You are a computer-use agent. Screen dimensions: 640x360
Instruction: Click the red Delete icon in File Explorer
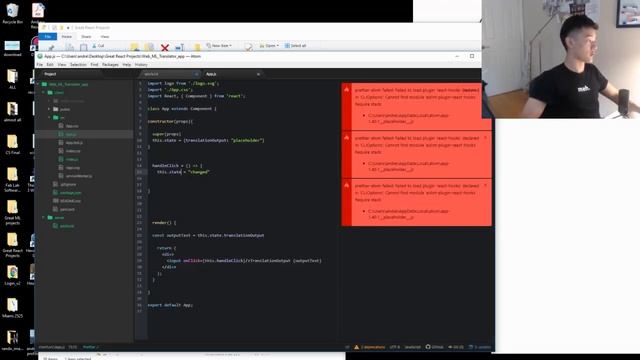click(164, 47)
